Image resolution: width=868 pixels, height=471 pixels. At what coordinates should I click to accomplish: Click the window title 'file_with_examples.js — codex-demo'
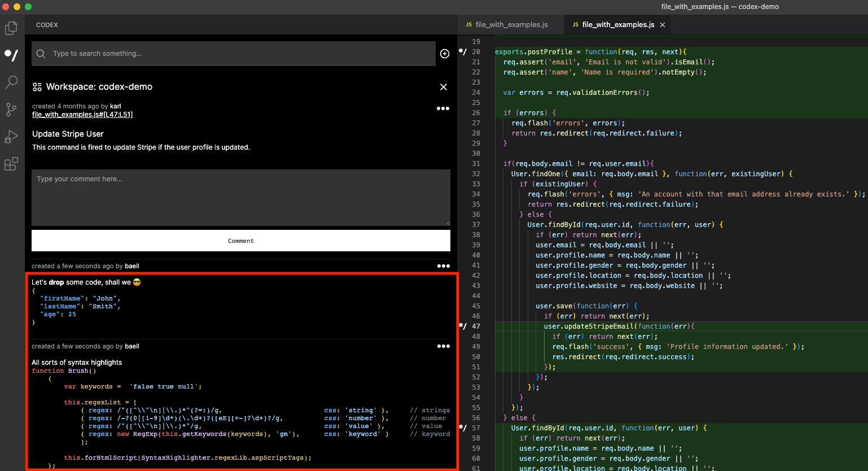click(x=720, y=7)
